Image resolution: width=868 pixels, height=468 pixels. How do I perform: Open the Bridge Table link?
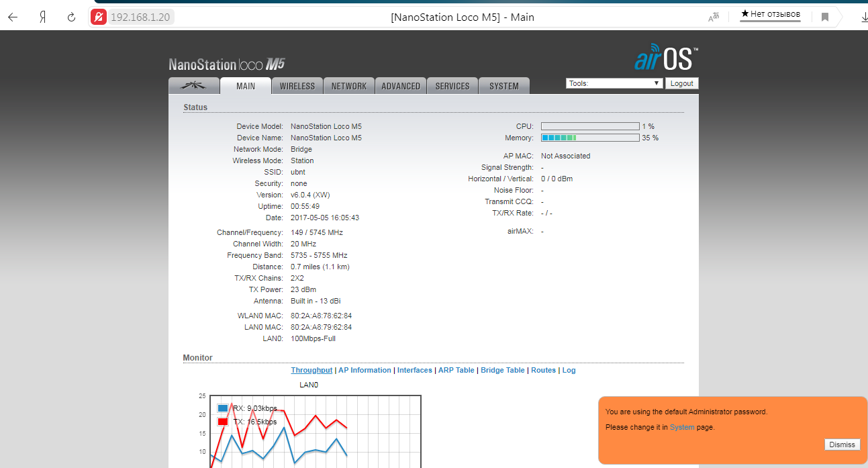[503, 370]
